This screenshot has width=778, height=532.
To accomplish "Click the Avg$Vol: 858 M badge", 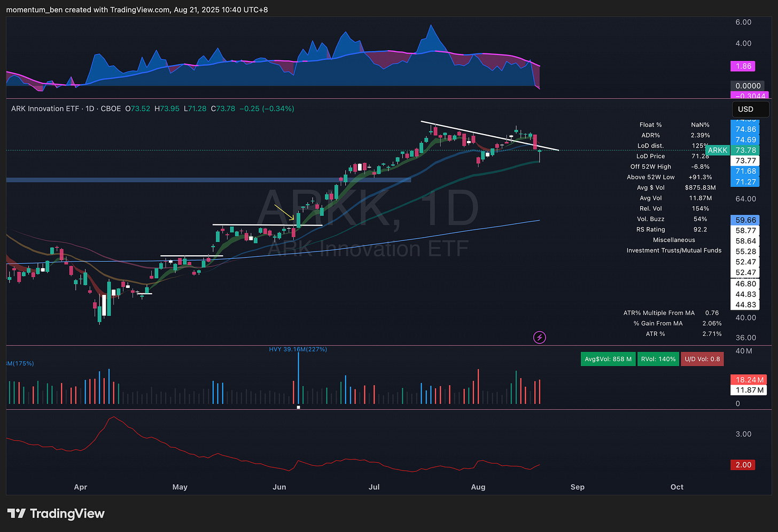I will 608,359.
